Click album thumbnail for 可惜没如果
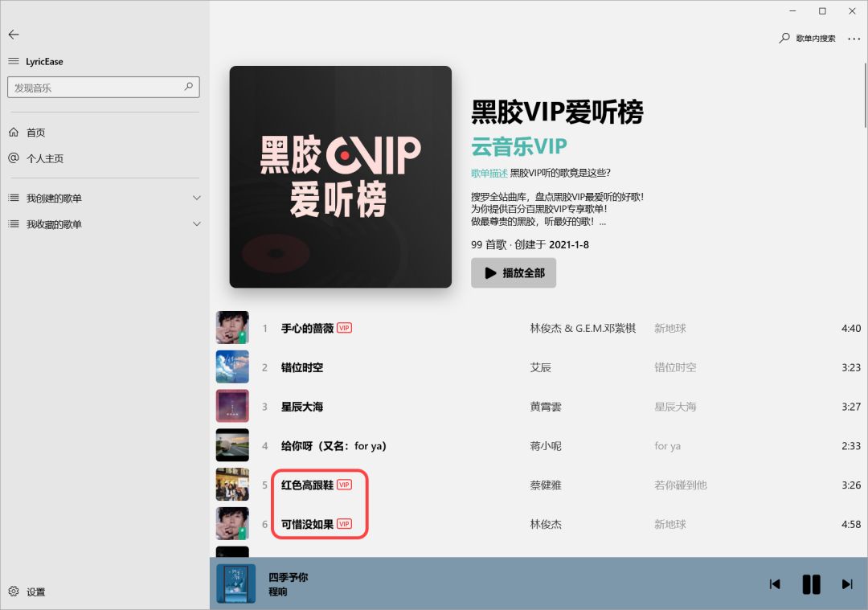868x610 pixels. click(232, 524)
